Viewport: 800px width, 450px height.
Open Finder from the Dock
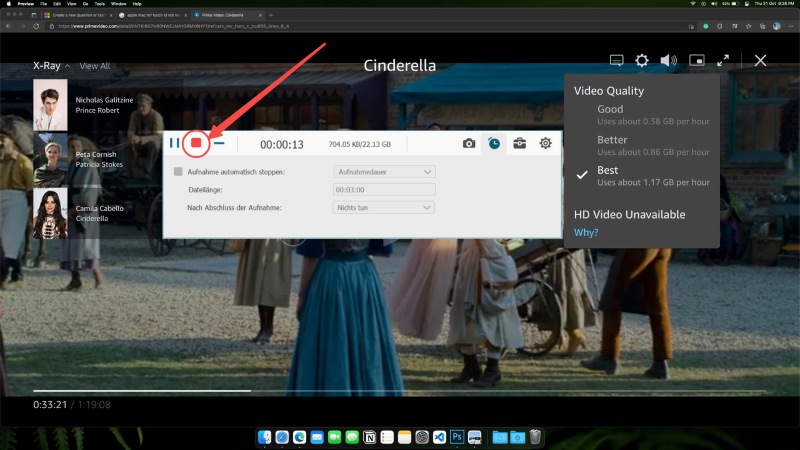pos(264,437)
